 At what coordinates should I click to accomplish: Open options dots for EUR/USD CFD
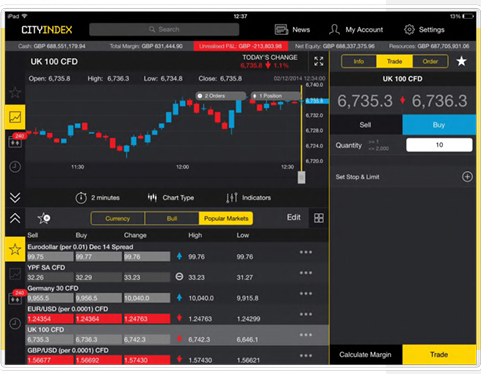pyautogui.click(x=306, y=314)
